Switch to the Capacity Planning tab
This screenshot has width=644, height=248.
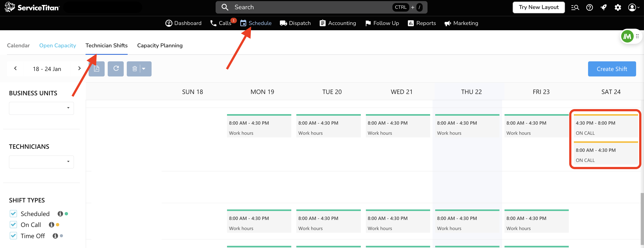[160, 45]
